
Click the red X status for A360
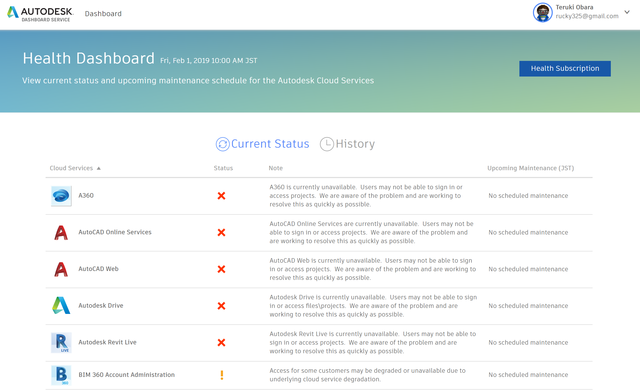click(221, 196)
